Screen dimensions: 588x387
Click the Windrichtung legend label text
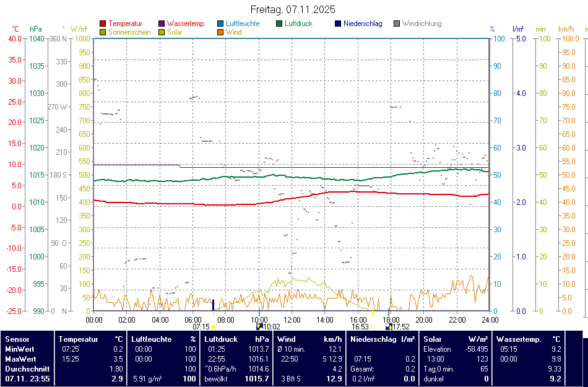tap(422, 24)
